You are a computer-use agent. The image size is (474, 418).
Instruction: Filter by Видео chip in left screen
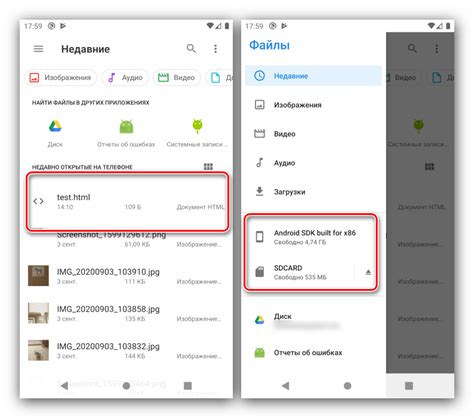tap(177, 78)
